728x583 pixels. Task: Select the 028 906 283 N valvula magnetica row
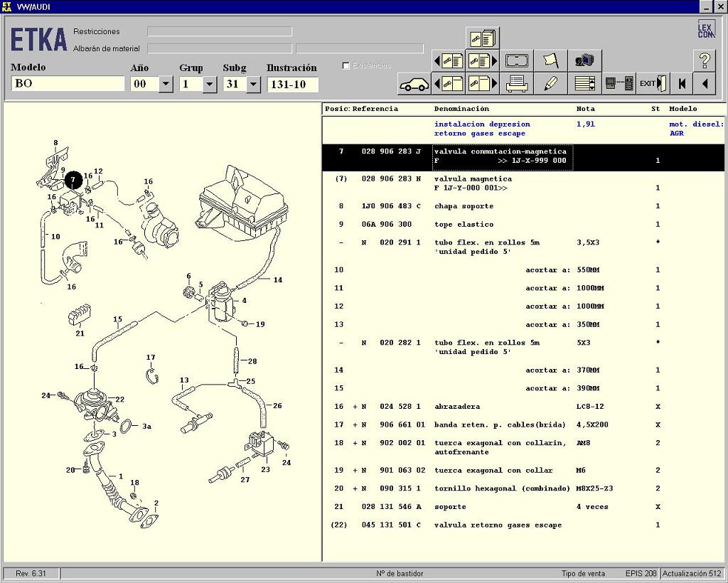(523, 183)
